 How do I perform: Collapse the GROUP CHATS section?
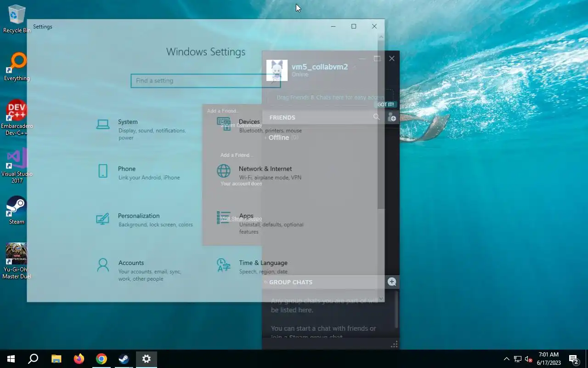[290, 282]
